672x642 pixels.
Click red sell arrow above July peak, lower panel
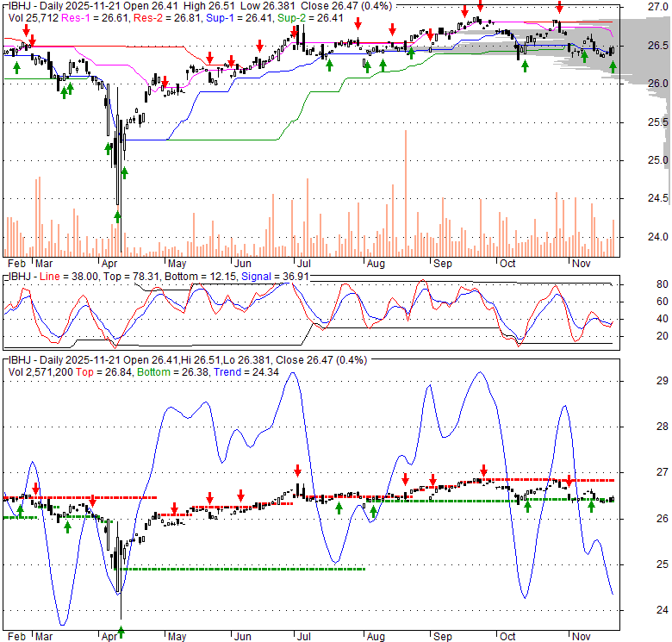point(297,471)
